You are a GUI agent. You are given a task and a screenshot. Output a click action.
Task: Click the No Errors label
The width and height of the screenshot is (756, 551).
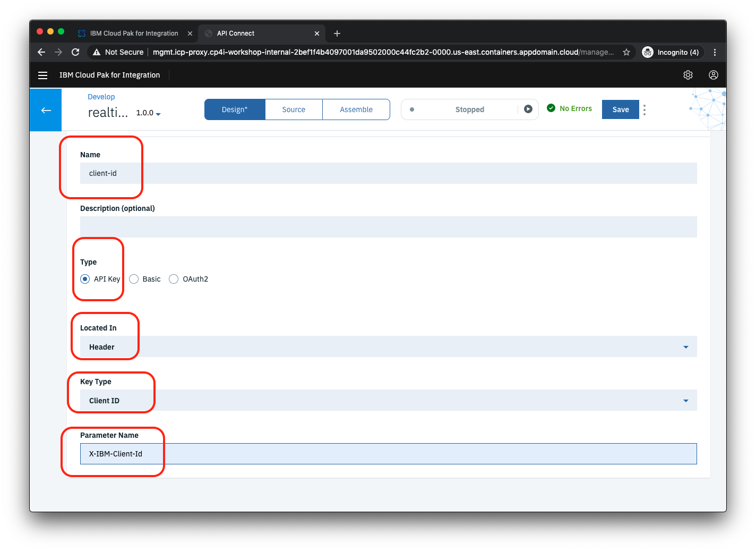point(575,108)
